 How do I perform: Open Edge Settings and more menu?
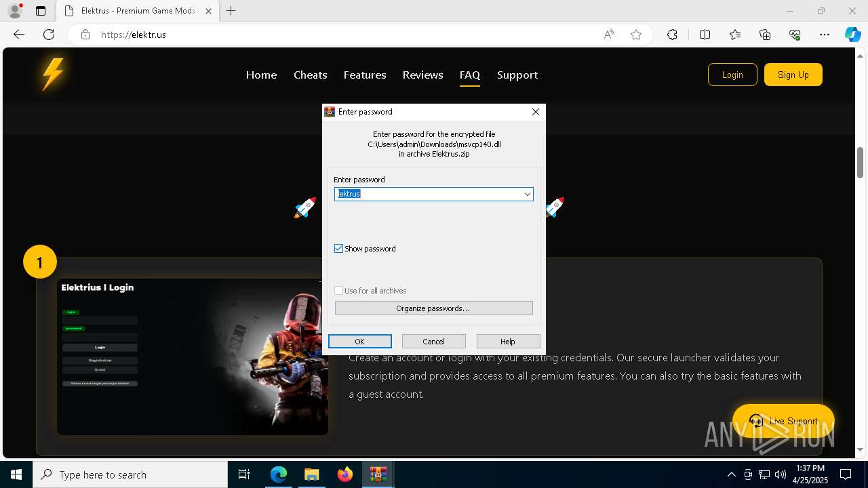click(825, 35)
